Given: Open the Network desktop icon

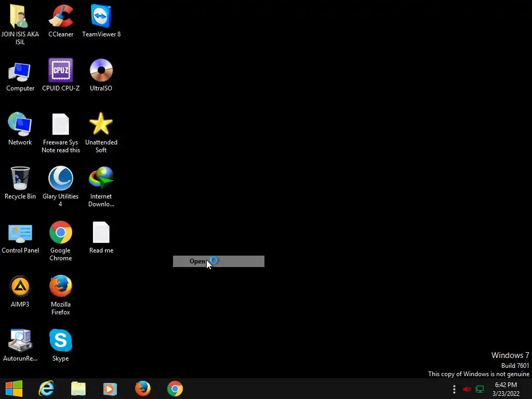Looking at the screenshot, I should 20,129.
